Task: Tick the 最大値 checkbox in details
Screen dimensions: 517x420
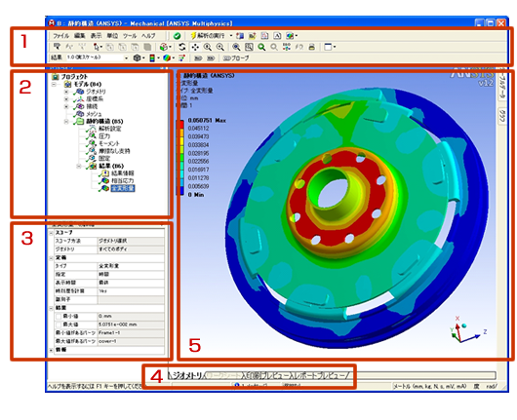Action: [x=59, y=325]
